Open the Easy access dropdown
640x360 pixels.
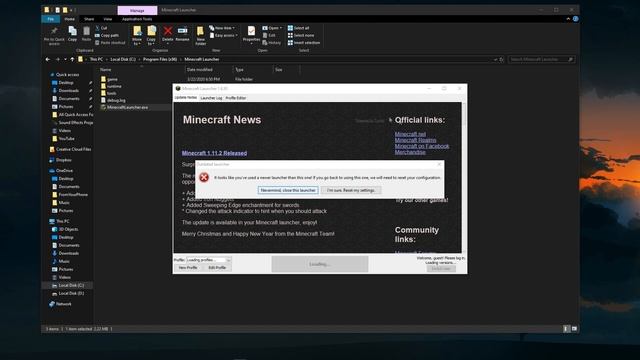pyautogui.click(x=223, y=36)
